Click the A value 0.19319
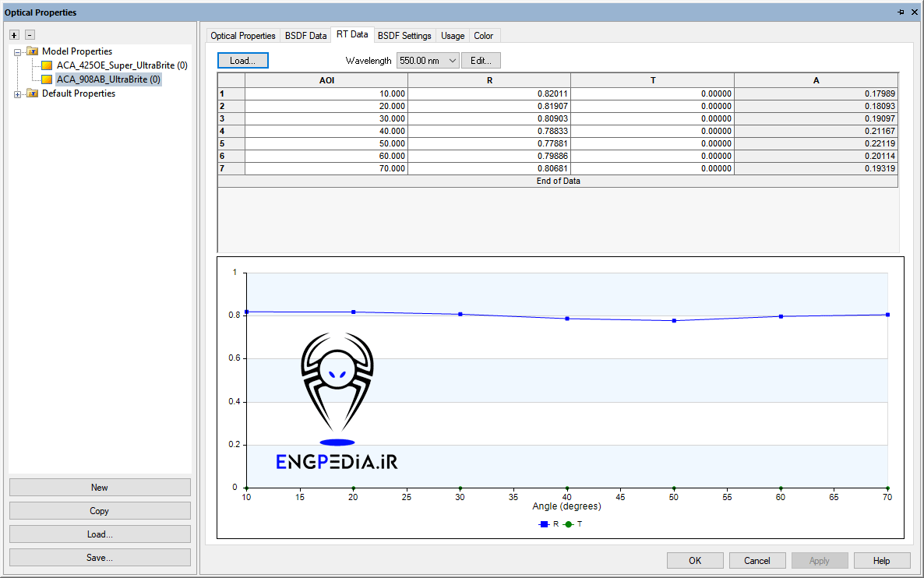The height and width of the screenshot is (578, 924). [816, 168]
